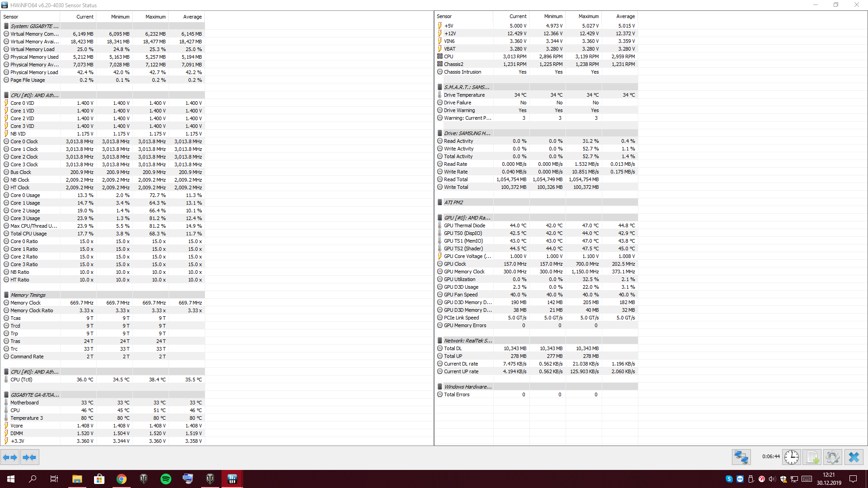
Task: Select the Memory Timings group header
Action: pos(28,295)
